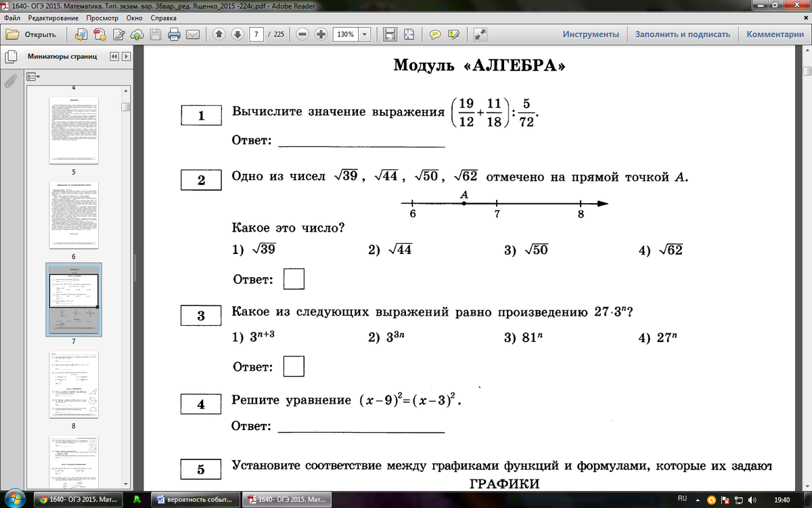812x508 pixels.
Task: Collapse the page thumbnails panel
Action: click(114, 56)
